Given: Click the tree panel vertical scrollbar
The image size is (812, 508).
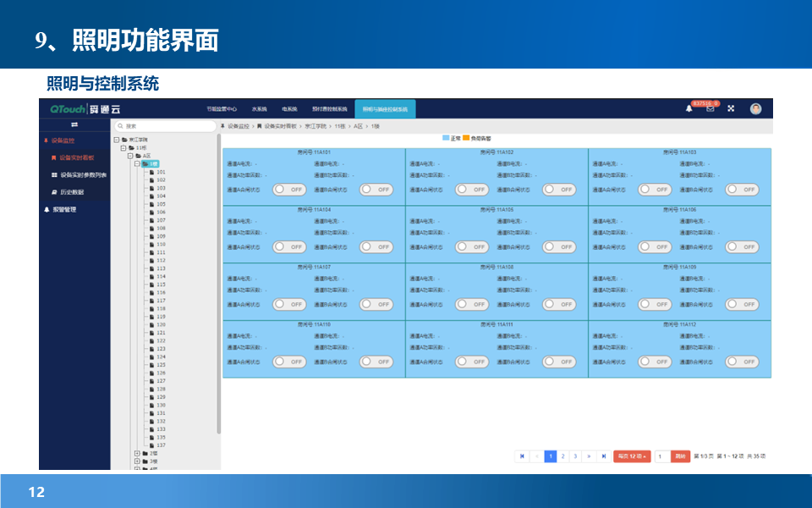Looking at the screenshot, I should (x=218, y=284).
